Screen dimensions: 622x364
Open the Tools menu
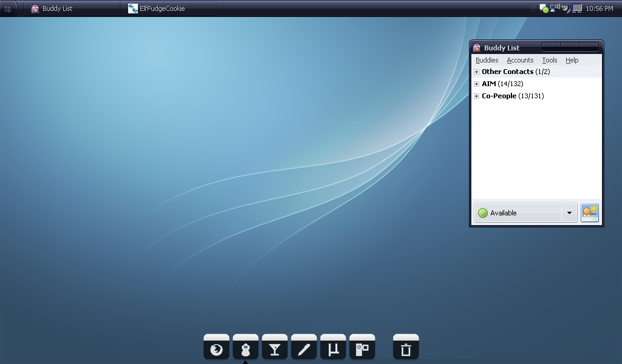click(549, 60)
